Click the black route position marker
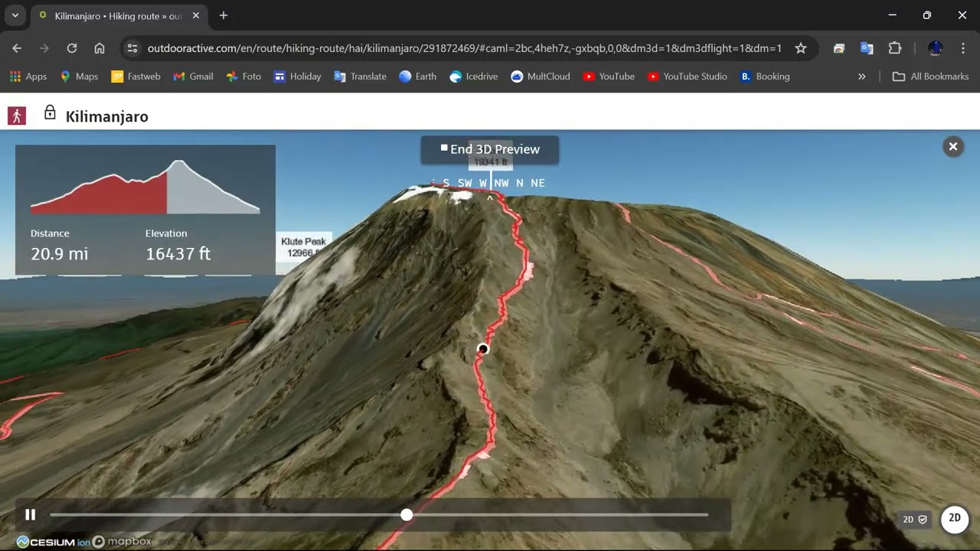980x551 pixels. tap(482, 349)
